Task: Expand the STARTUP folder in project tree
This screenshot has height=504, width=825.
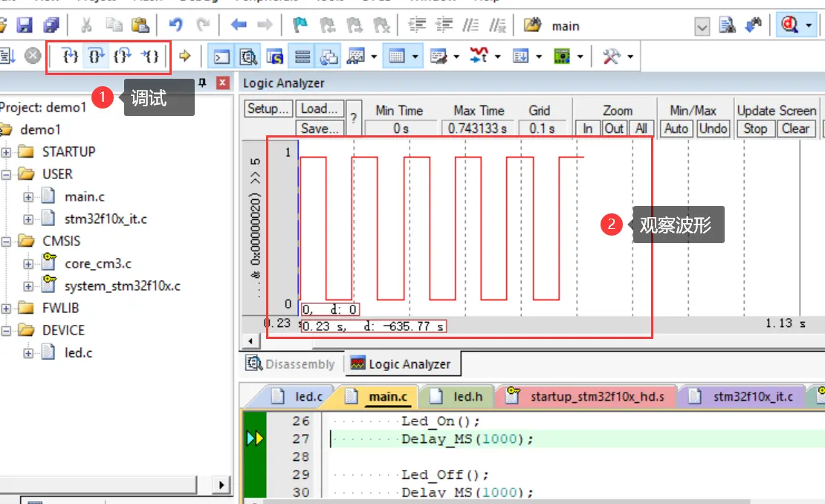Action: click(x=6, y=152)
